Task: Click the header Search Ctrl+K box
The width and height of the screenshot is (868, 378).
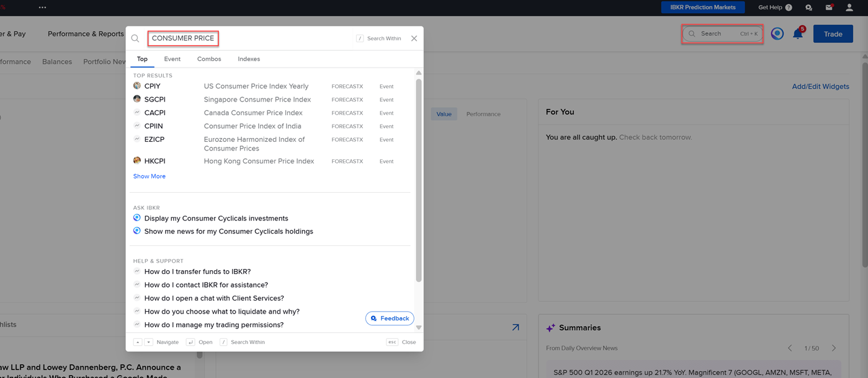Action: click(x=722, y=34)
